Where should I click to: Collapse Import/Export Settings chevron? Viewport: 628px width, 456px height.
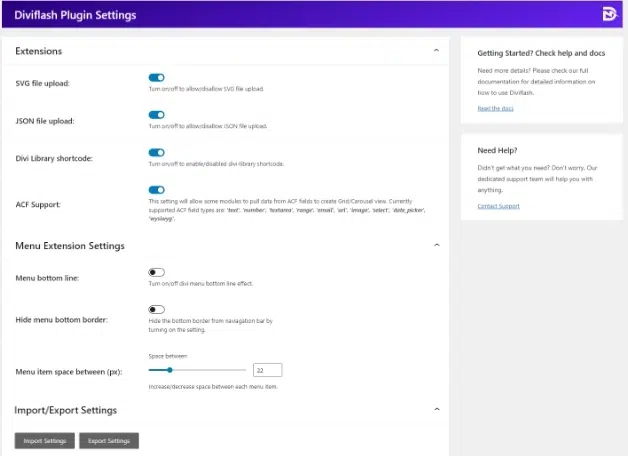pyautogui.click(x=437, y=409)
